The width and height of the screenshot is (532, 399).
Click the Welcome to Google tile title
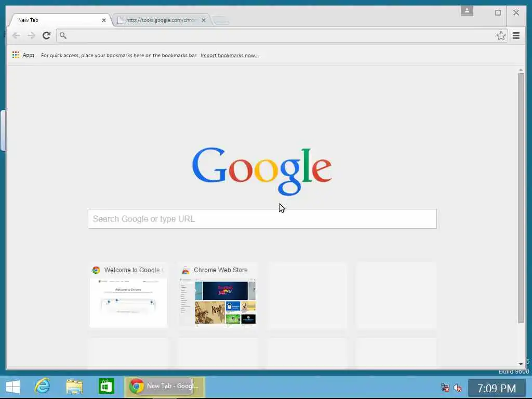point(134,270)
